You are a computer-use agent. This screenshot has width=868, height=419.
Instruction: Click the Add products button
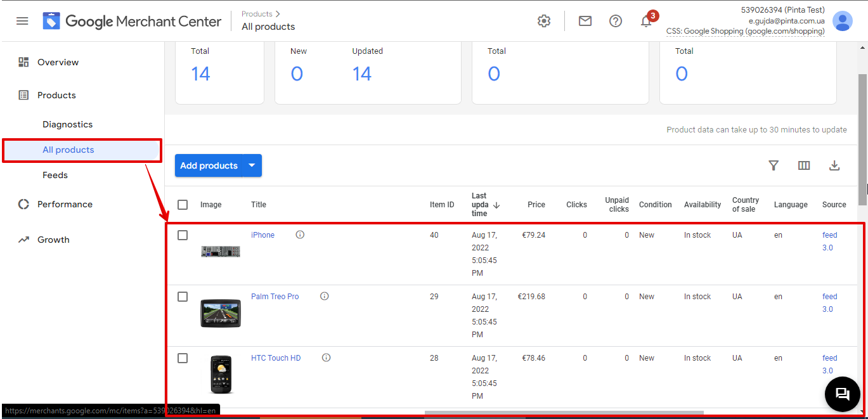[x=209, y=165]
